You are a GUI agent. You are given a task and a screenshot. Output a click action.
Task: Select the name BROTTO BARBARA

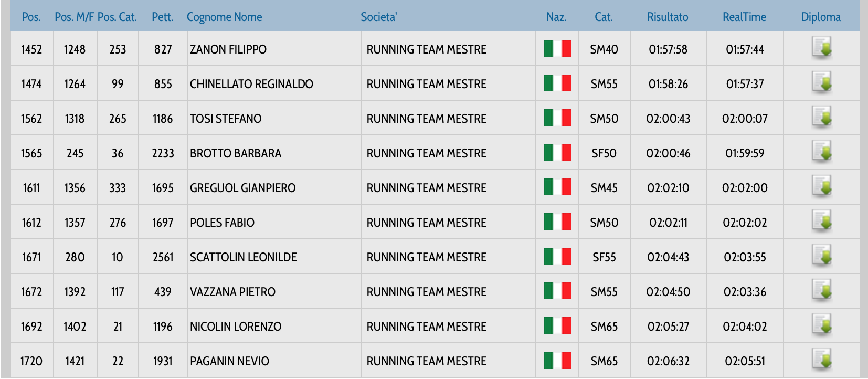[x=236, y=153]
